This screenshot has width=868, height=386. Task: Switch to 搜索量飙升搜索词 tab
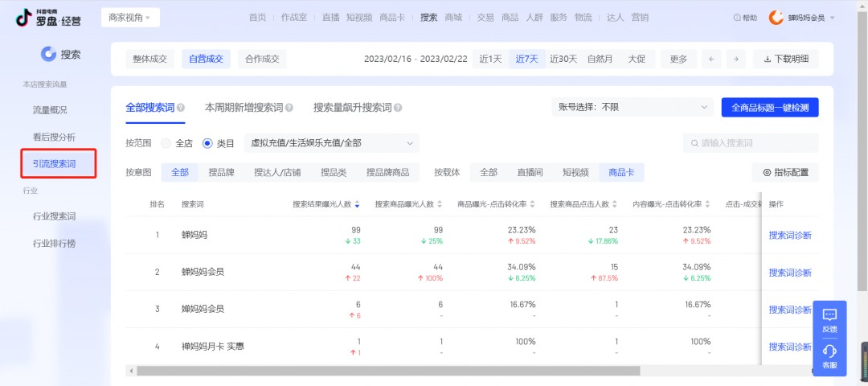[x=352, y=108]
